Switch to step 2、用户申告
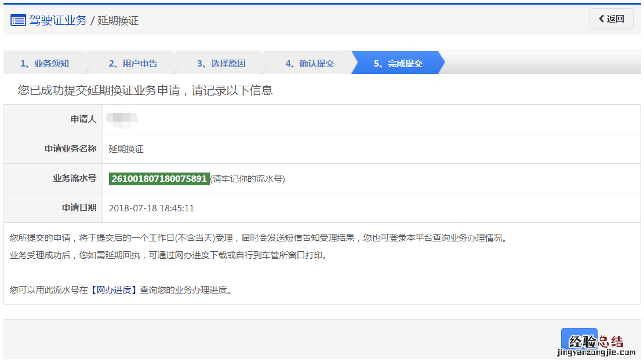 (134, 63)
